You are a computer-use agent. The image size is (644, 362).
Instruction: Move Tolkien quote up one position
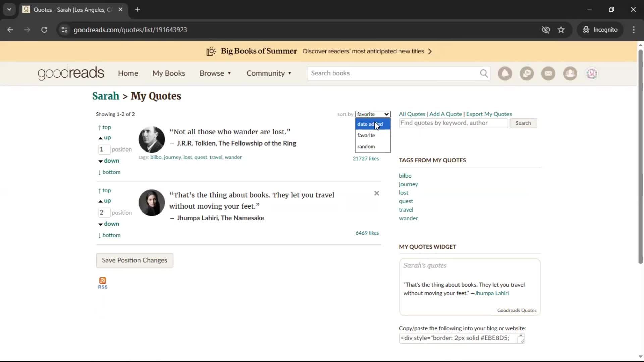pos(104,138)
